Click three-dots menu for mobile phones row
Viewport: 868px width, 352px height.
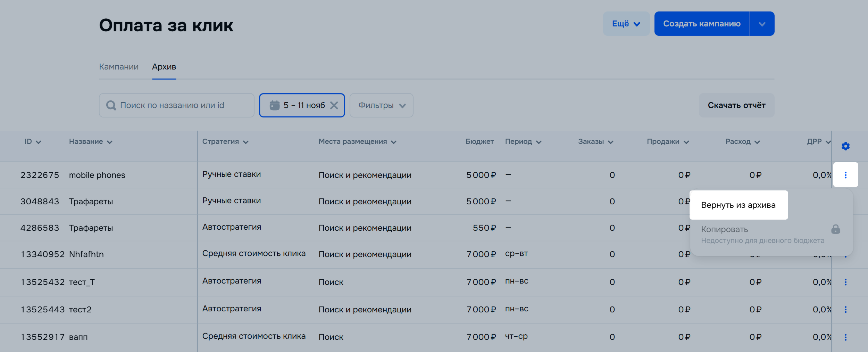click(x=845, y=175)
